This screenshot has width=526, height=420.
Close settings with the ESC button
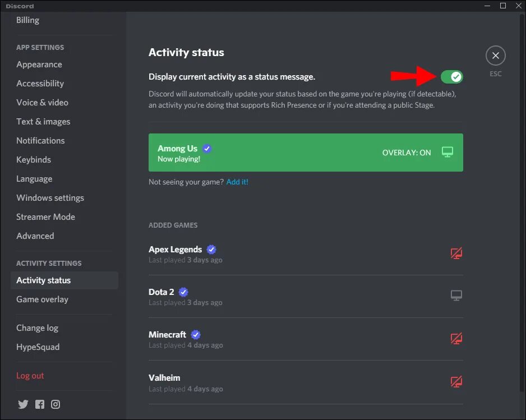pos(495,56)
